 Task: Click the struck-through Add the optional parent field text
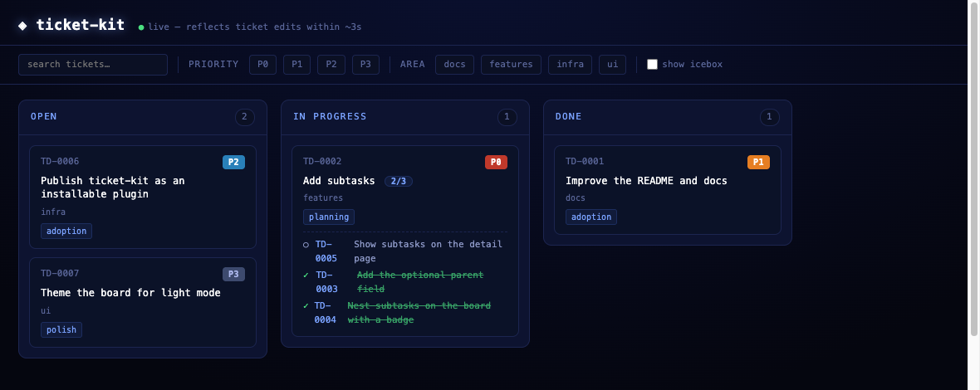[x=420, y=282]
